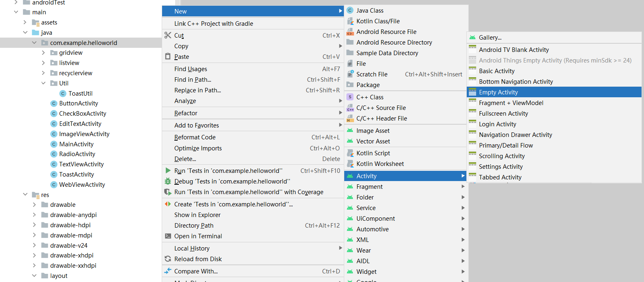Image resolution: width=644 pixels, height=282 pixels.
Task: Choose Login Activity template
Action: coord(497,124)
